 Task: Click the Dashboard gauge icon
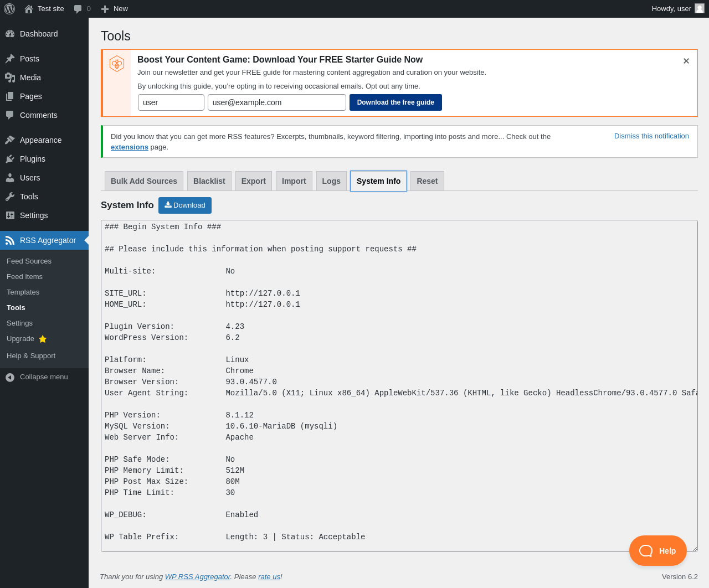10,34
